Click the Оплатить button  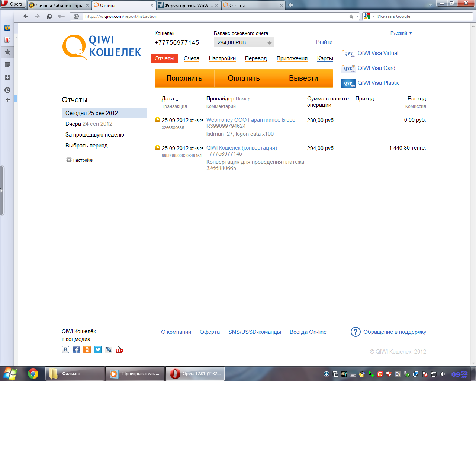point(244,78)
